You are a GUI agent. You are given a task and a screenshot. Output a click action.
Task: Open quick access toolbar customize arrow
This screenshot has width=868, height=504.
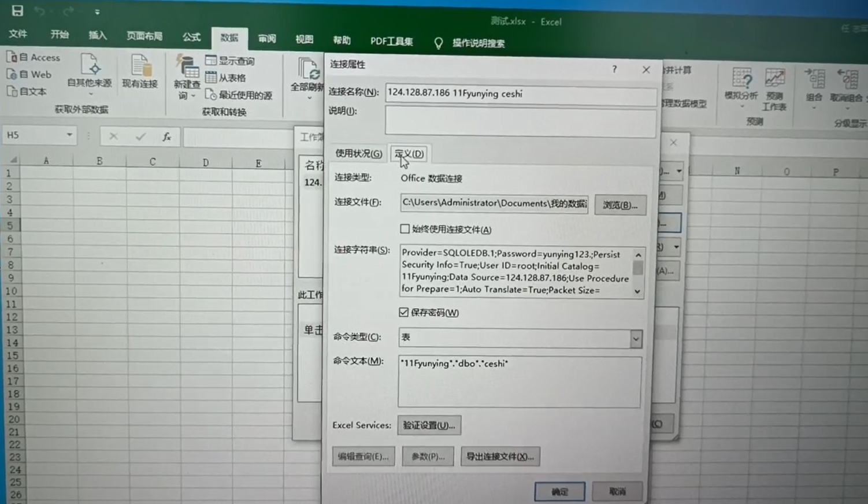97,12
